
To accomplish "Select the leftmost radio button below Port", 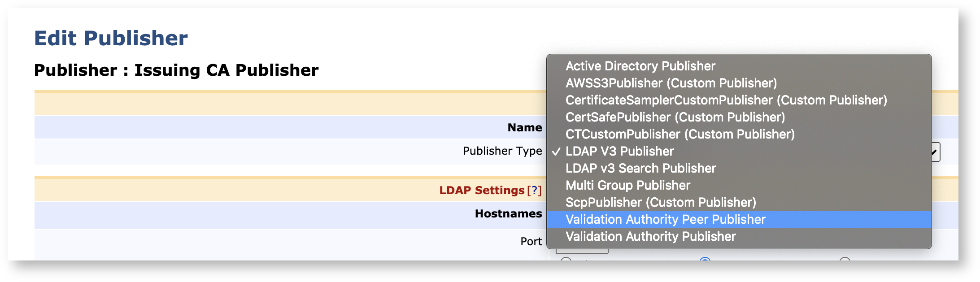I will [566, 260].
